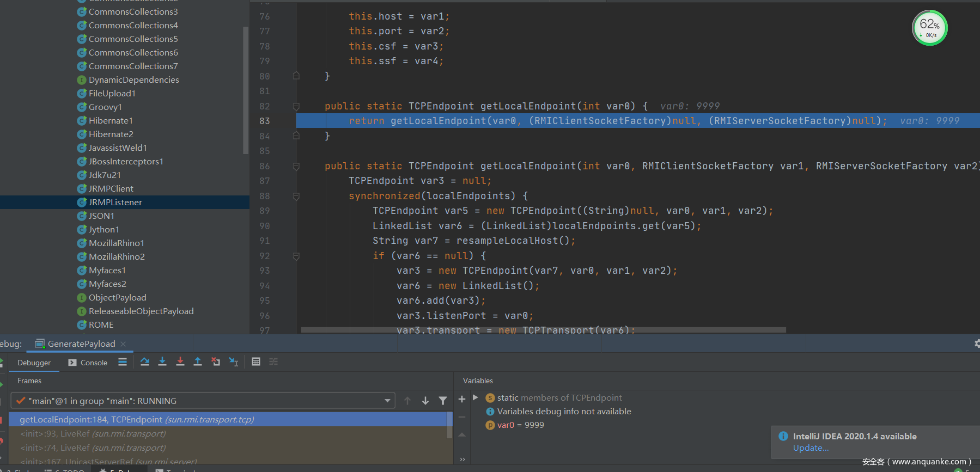The width and height of the screenshot is (980, 472).
Task: Open JRMPClient class in project tree
Action: pos(111,188)
